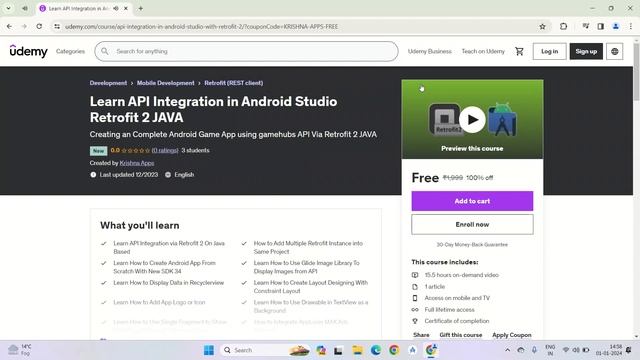
Task: Bookmark this page with the star icon
Action: pos(542,27)
